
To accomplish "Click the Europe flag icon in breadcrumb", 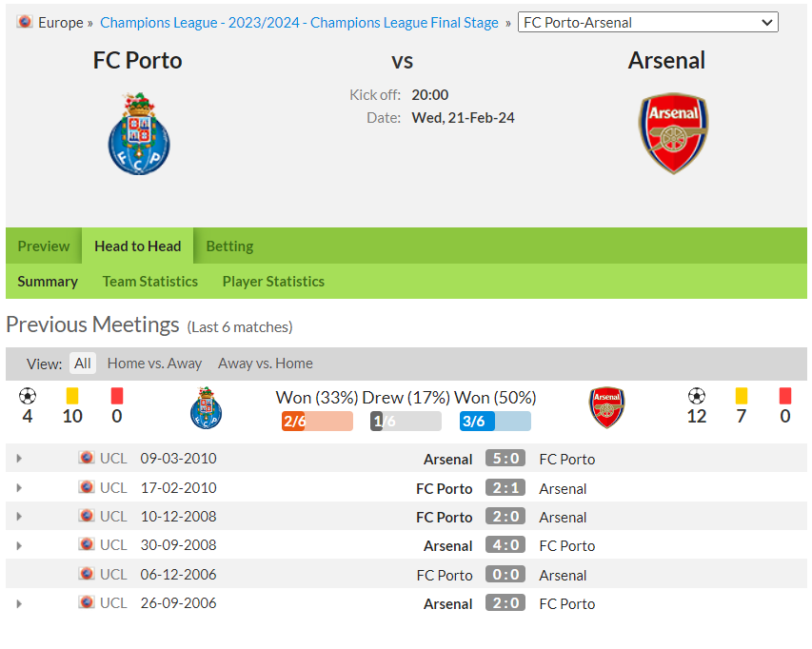I will tap(25, 22).
